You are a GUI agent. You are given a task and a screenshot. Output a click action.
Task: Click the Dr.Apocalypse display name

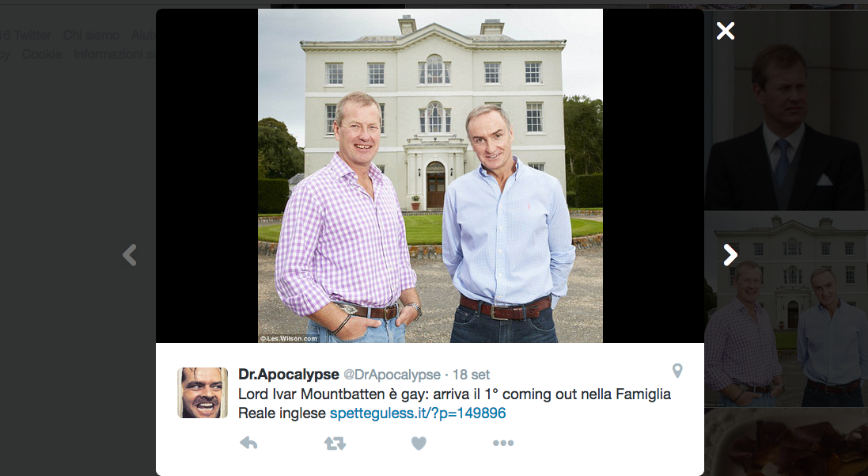(289, 375)
